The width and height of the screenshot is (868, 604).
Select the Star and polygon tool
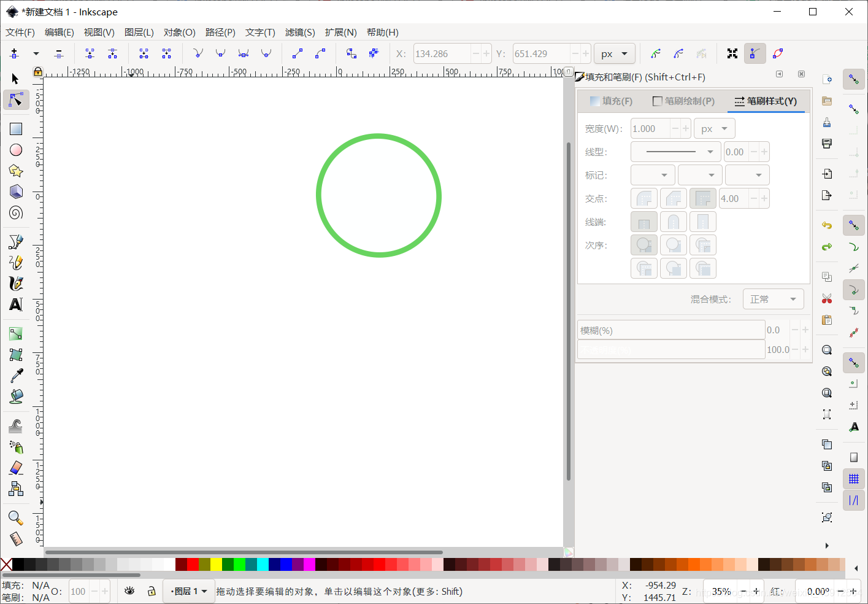[x=16, y=171]
